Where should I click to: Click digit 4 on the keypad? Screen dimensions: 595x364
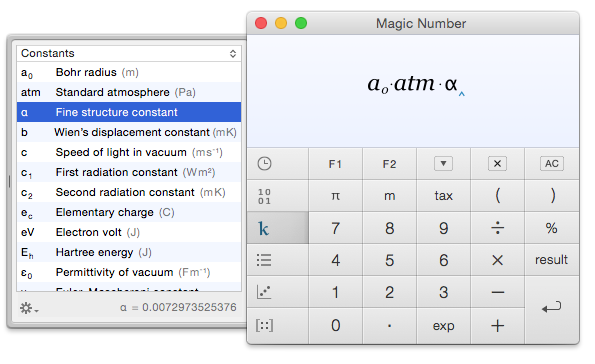click(x=335, y=260)
